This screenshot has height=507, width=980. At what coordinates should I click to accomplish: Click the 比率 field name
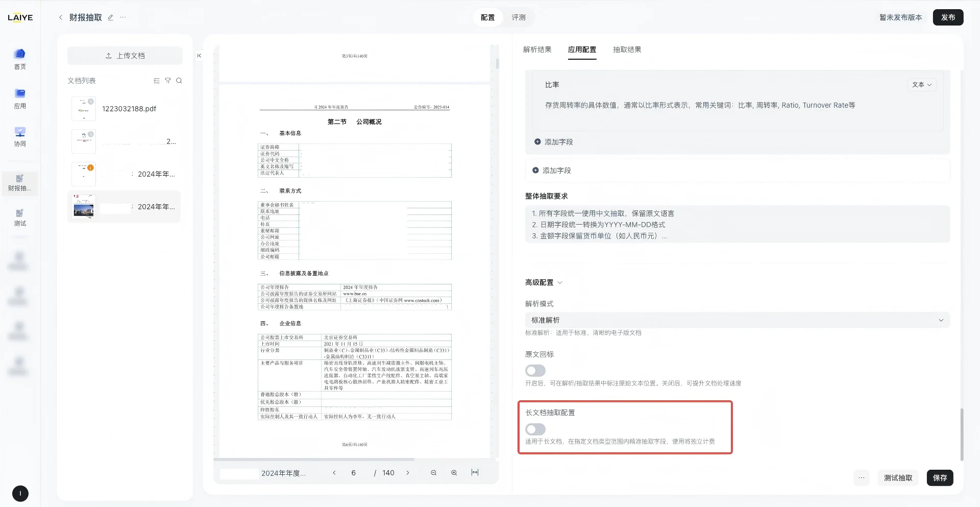[552, 85]
